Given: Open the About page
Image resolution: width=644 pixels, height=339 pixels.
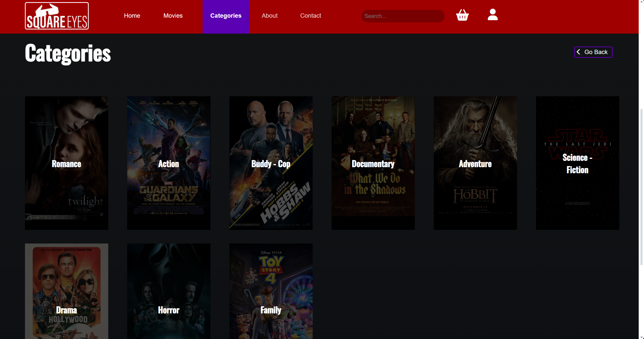Looking at the screenshot, I should tap(269, 16).
